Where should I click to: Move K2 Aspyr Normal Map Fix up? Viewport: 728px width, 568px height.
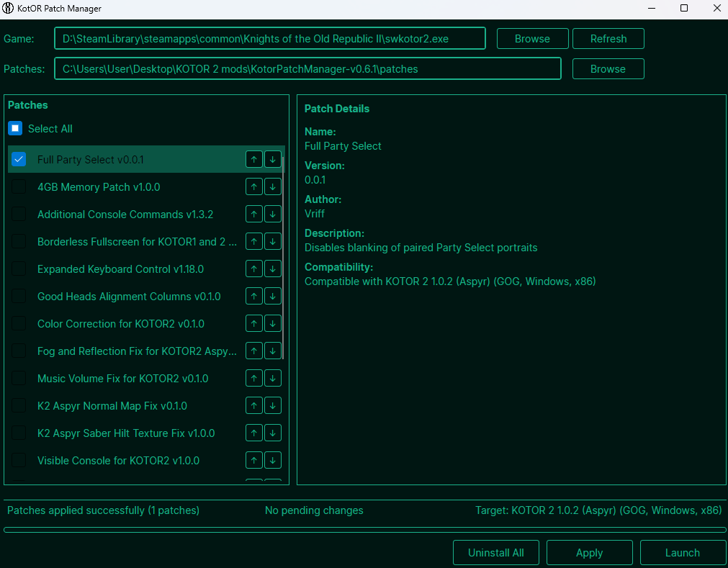click(x=254, y=405)
